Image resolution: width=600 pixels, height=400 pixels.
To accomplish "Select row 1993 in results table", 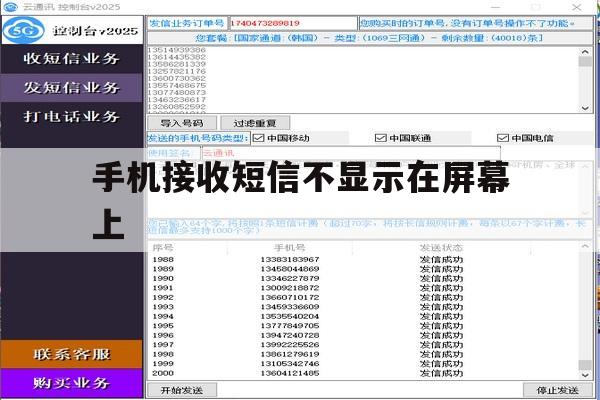I will pyautogui.click(x=364, y=307).
